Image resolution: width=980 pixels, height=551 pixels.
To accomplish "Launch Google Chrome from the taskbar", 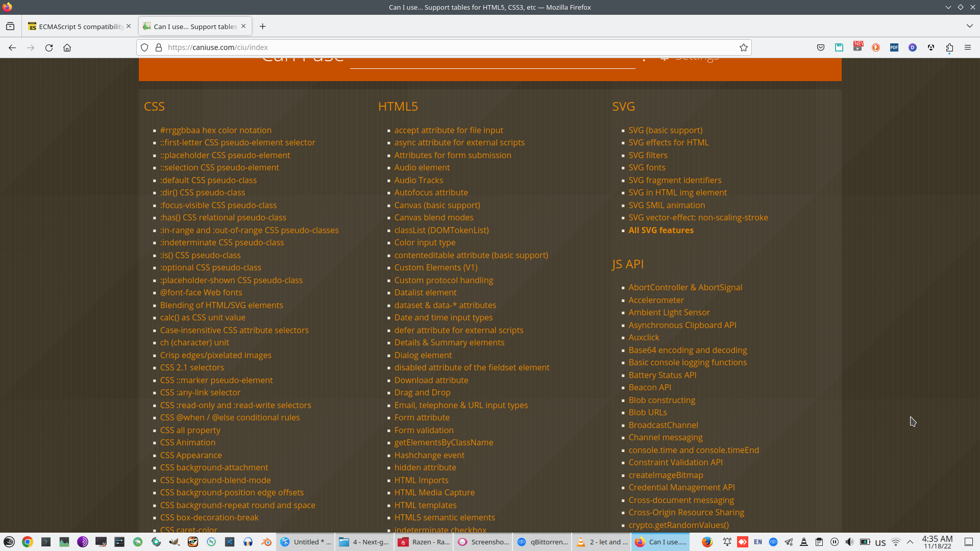I will click(x=28, y=542).
